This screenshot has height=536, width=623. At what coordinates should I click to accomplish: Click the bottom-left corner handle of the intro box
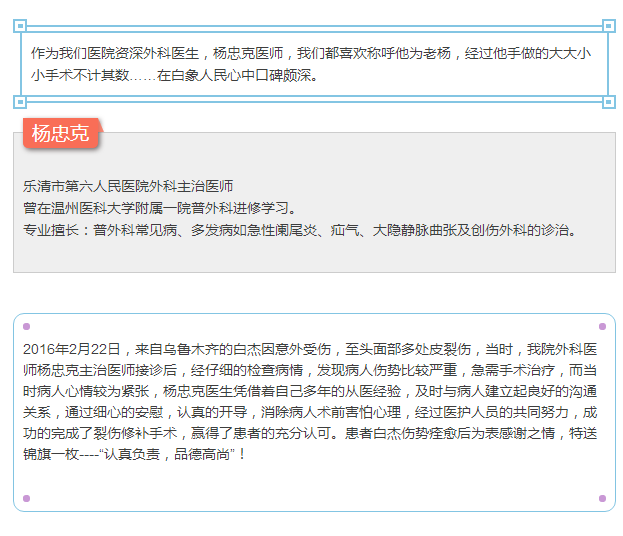pyautogui.click(x=20, y=102)
